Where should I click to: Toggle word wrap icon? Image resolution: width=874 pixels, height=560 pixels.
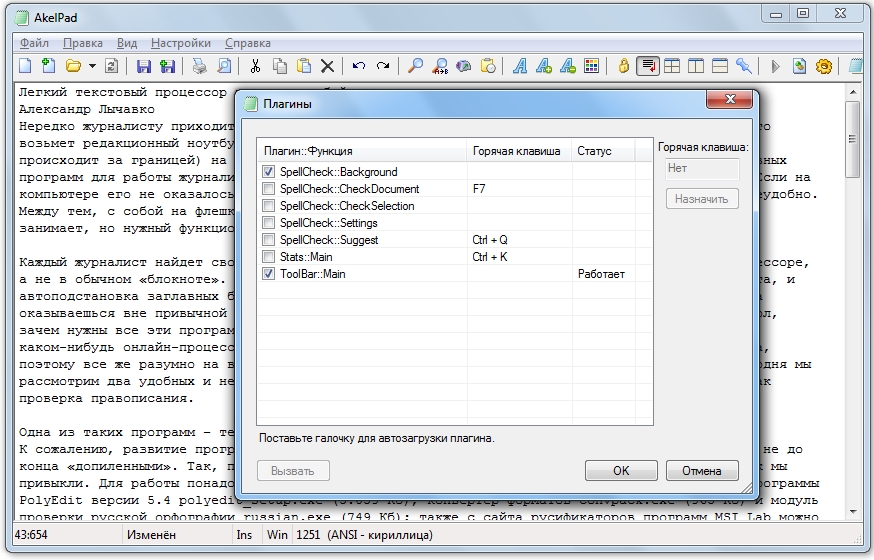(x=648, y=66)
